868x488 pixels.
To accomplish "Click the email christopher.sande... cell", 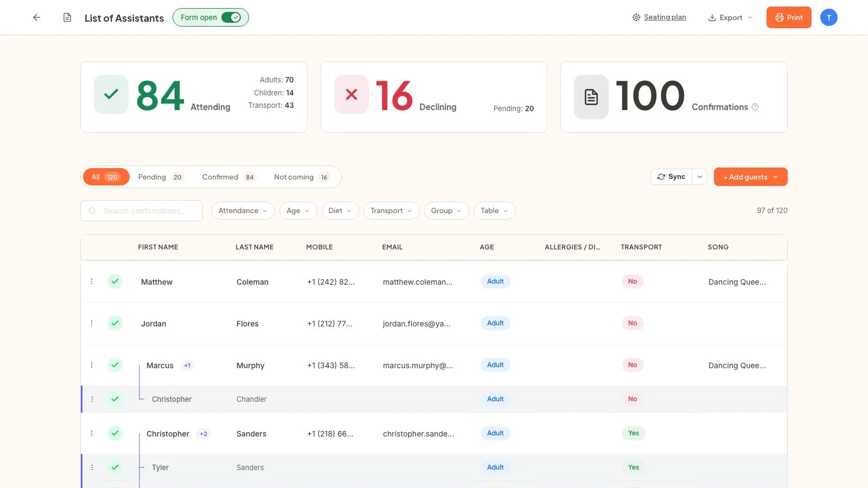I will pos(418,434).
